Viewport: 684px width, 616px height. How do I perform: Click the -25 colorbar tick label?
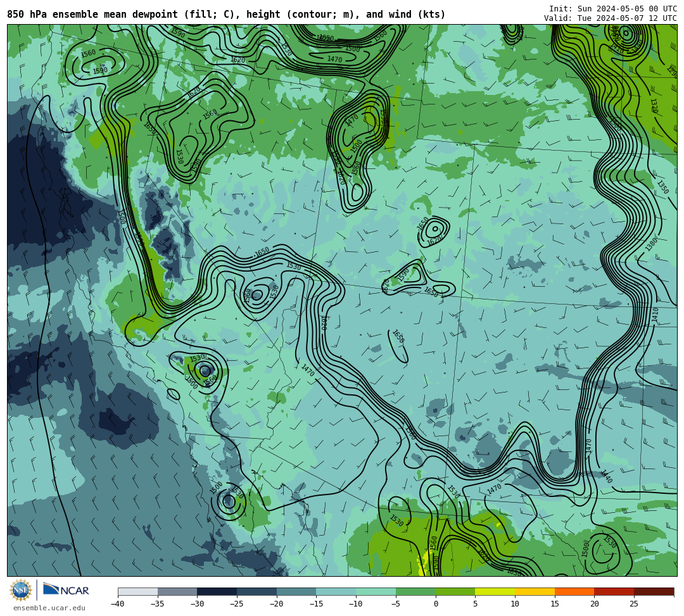tap(237, 604)
